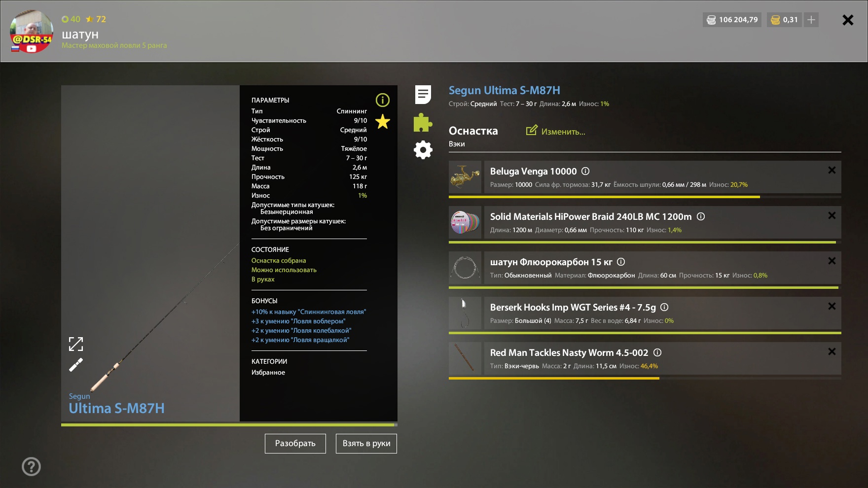Click the star rating 72 indicator
868x488 pixels.
point(96,19)
